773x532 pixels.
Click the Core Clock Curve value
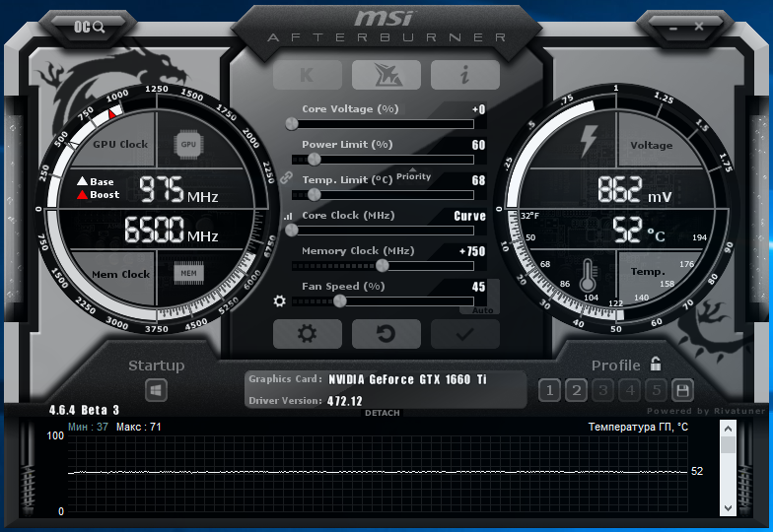[x=469, y=216]
